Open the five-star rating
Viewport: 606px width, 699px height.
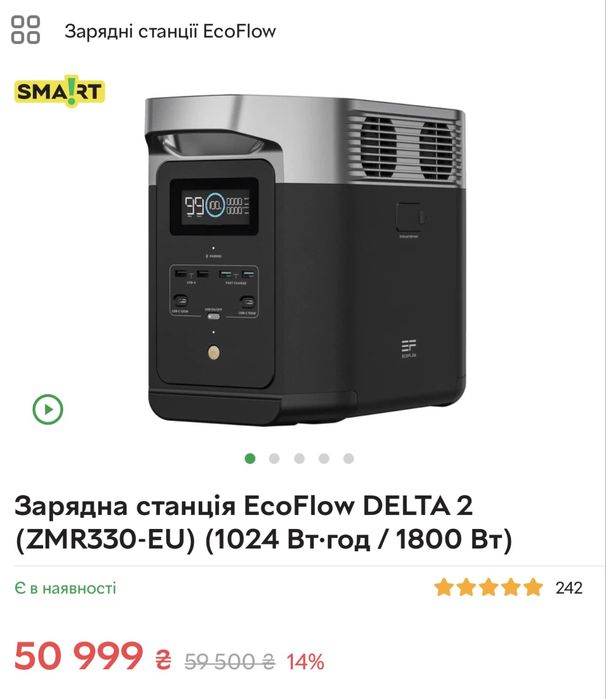coord(489,588)
